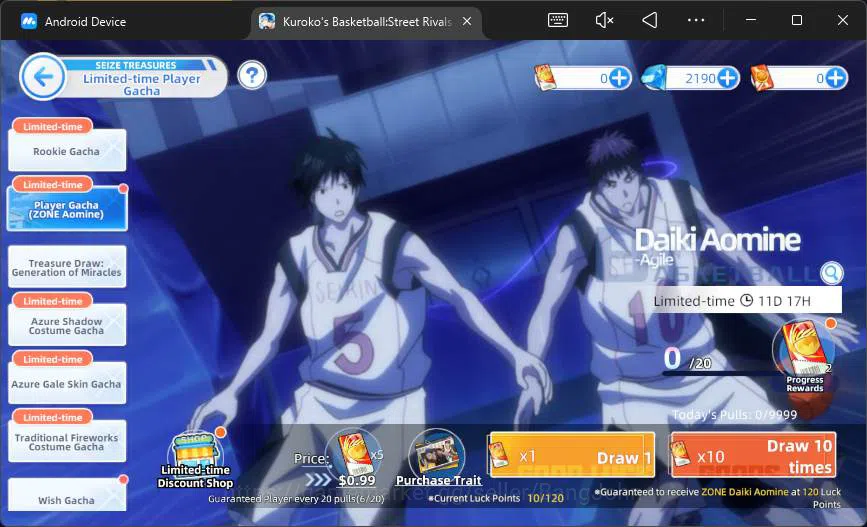This screenshot has width=867, height=527.
Task: Open the Purchase Trait photo icon
Action: coord(437,456)
